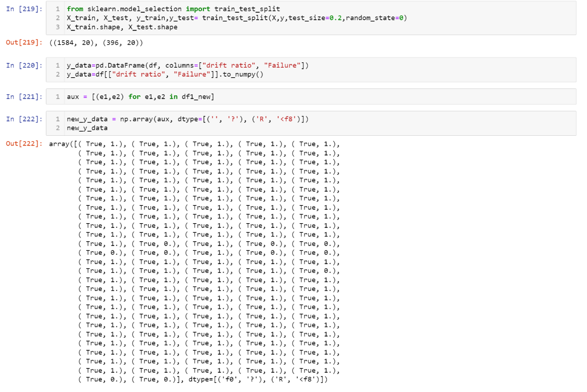Click line number 1 in cell 221
587x392 pixels.
[x=57, y=97]
